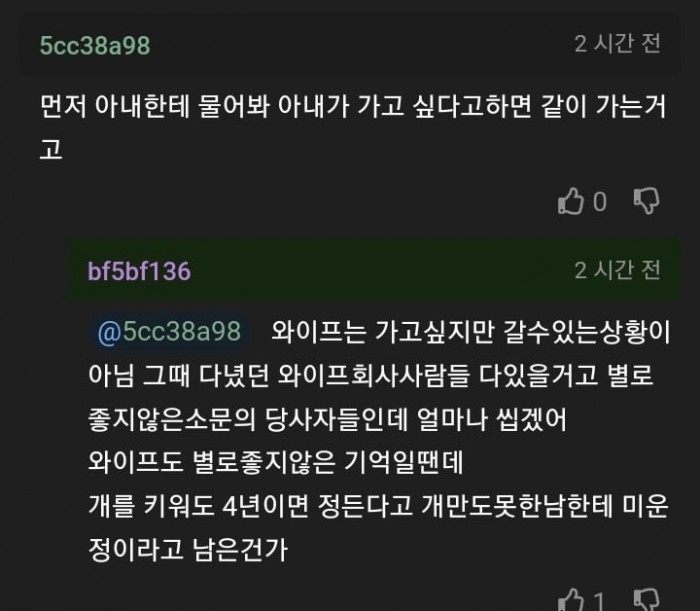This screenshot has height=611, width=700.
Task: Click the first comment's "2 시간 전" timestamp
Action: (617, 44)
